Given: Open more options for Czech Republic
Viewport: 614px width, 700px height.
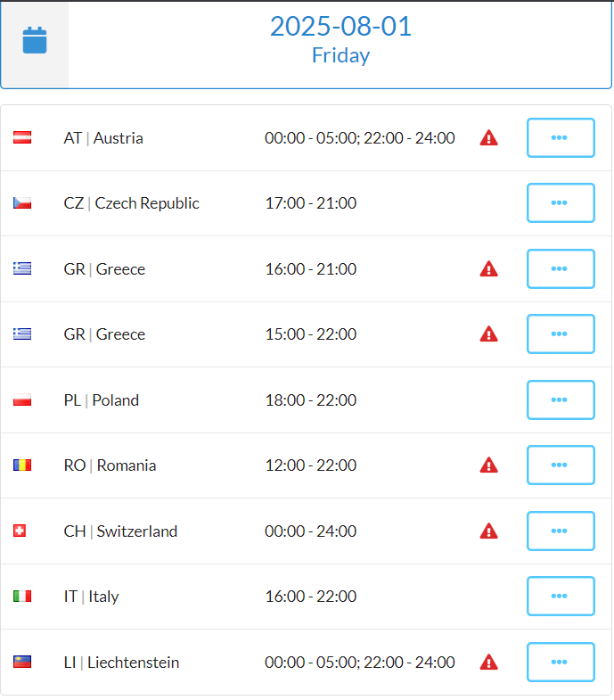Looking at the screenshot, I should 561,202.
